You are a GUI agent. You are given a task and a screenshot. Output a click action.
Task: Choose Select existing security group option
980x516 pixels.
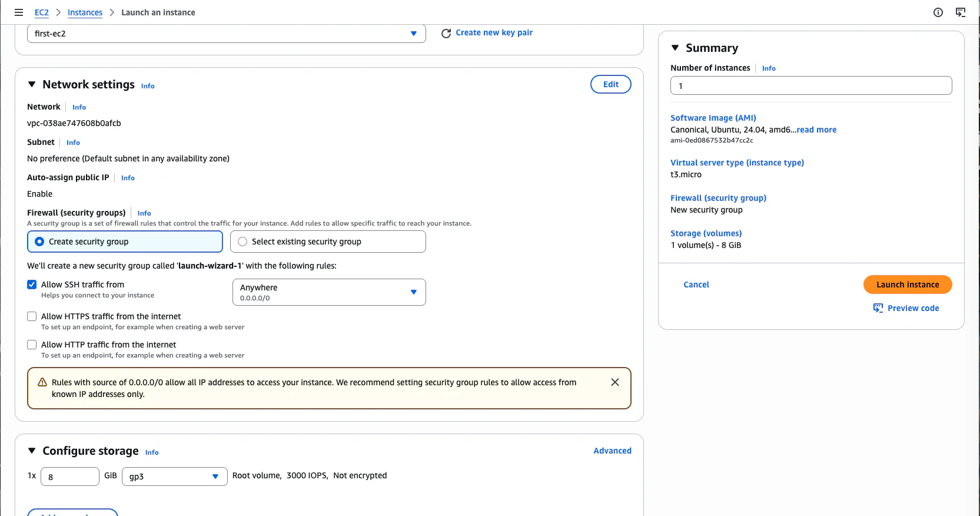pyautogui.click(x=328, y=242)
